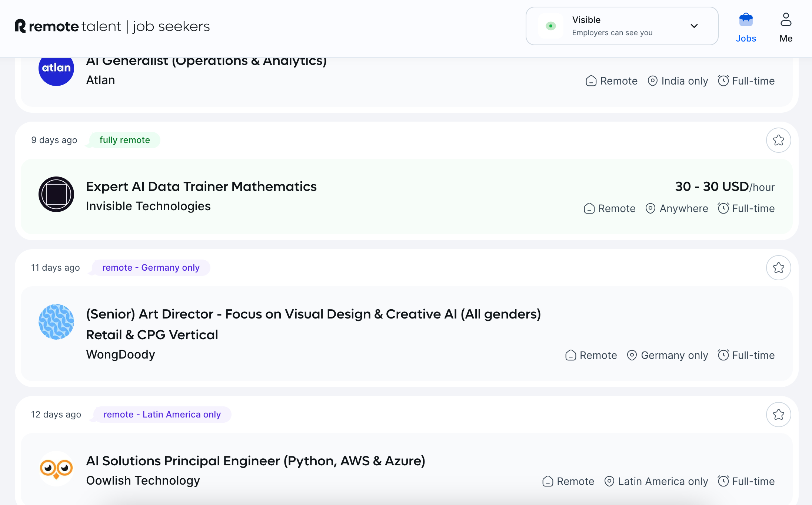The width and height of the screenshot is (812, 505).
Task: Star the Expert AI Data Trainer job
Action: tap(778, 140)
